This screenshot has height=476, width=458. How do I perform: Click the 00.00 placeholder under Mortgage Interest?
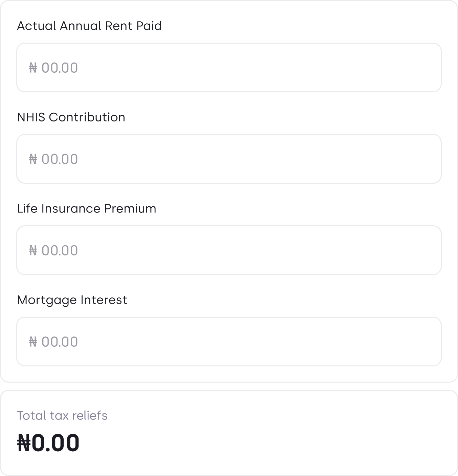(60, 342)
